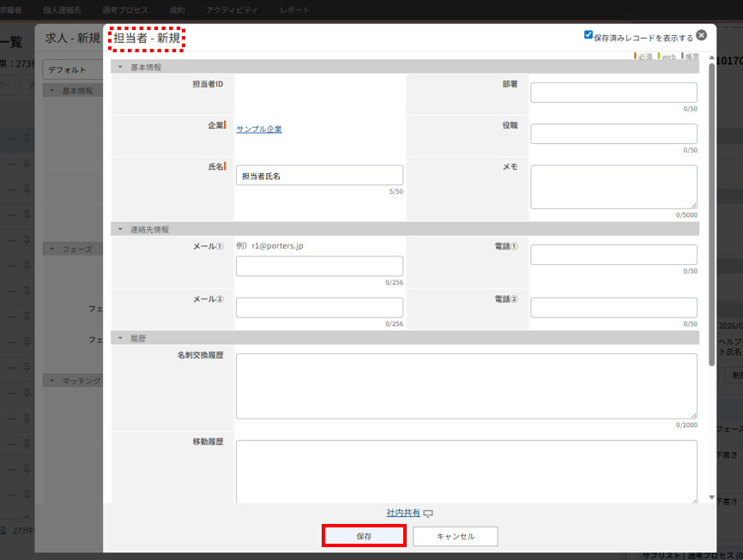Focus the 部署 department input field
Image resolution: width=743 pixels, height=560 pixels.
[x=613, y=93]
